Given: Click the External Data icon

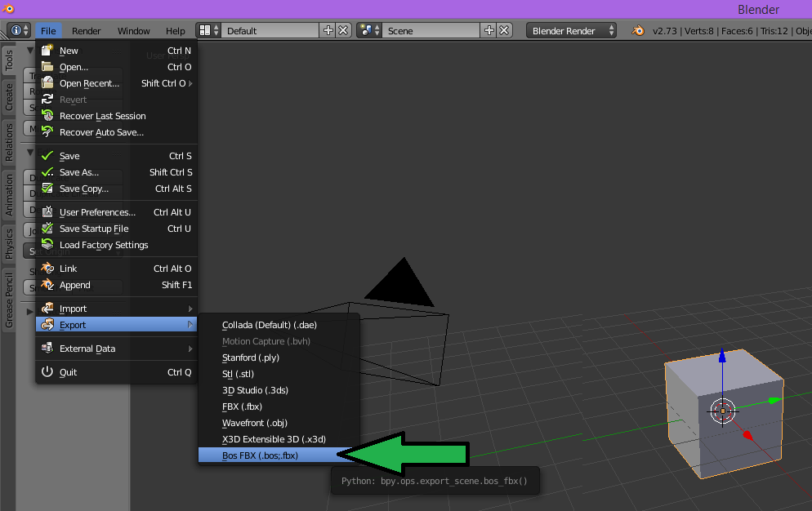Looking at the screenshot, I should [47, 349].
